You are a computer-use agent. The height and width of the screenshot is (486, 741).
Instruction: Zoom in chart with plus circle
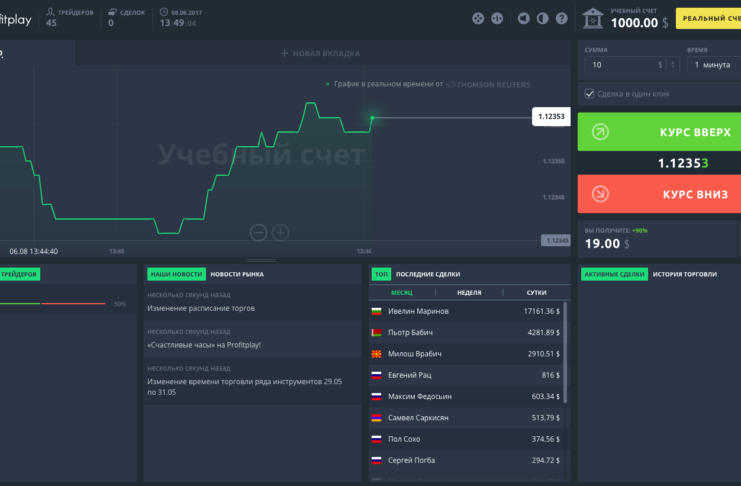281,233
